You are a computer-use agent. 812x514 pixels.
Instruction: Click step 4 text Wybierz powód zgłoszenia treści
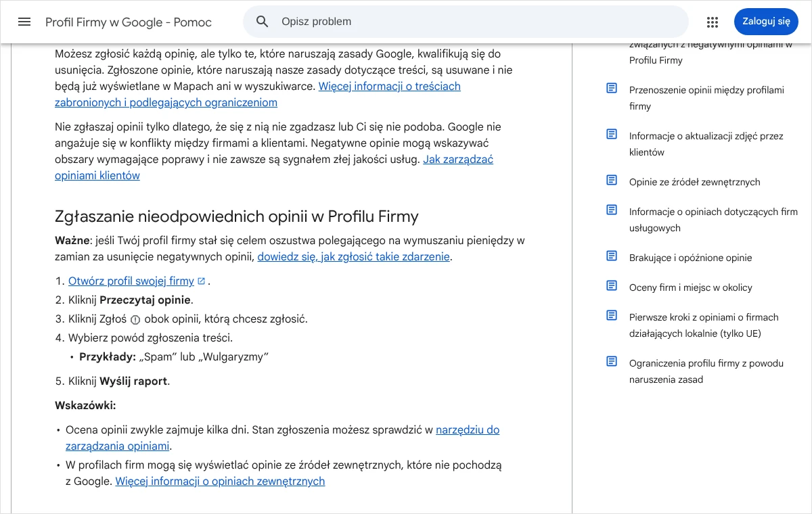pos(150,338)
